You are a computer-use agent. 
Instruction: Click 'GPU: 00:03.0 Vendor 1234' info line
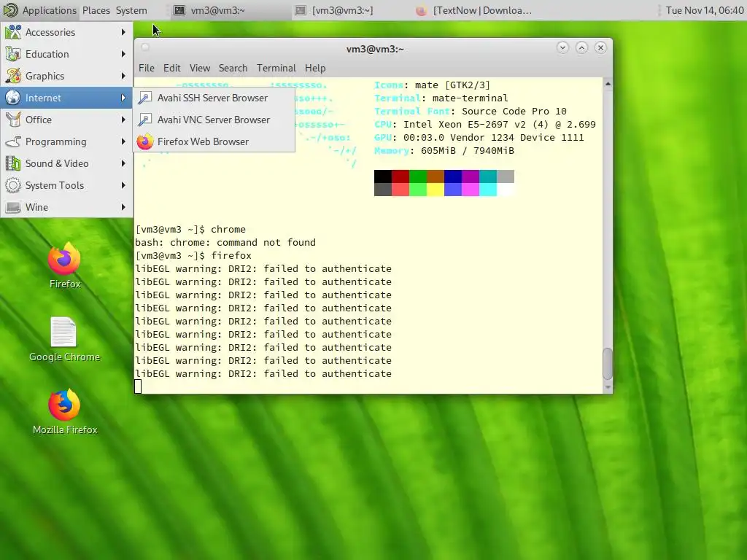click(479, 137)
